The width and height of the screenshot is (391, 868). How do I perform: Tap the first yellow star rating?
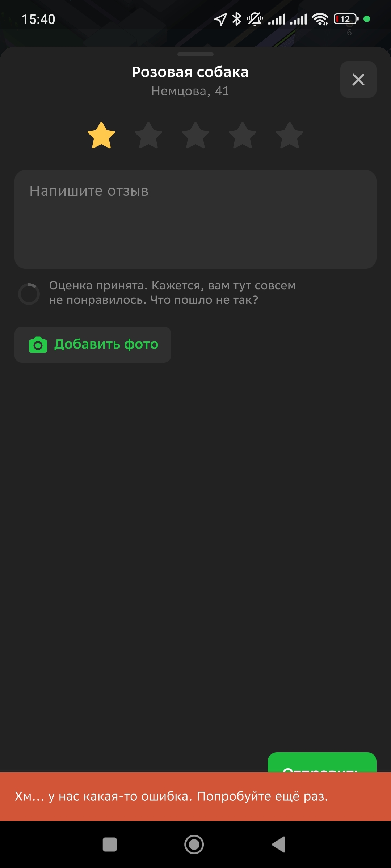pos(101,135)
